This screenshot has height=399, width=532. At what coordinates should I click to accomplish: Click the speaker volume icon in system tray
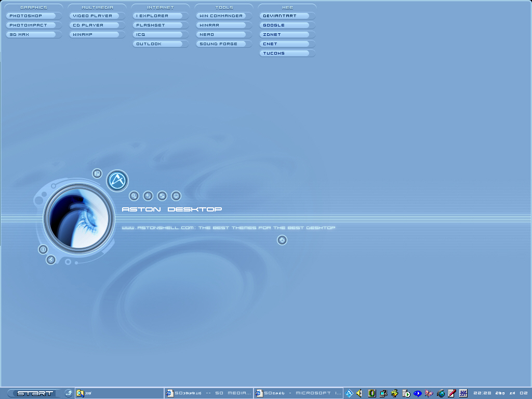pyautogui.click(x=359, y=393)
